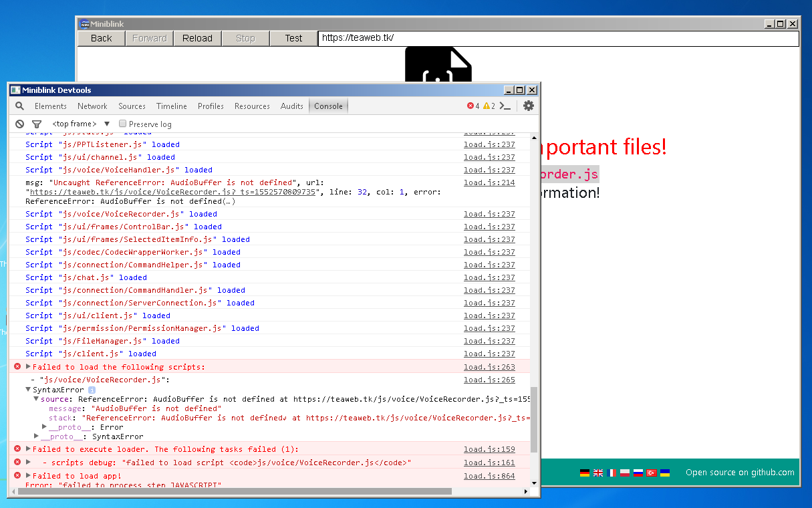The height and width of the screenshot is (508, 812).
Task: Clear the console with the no-entry icon
Action: tap(19, 124)
